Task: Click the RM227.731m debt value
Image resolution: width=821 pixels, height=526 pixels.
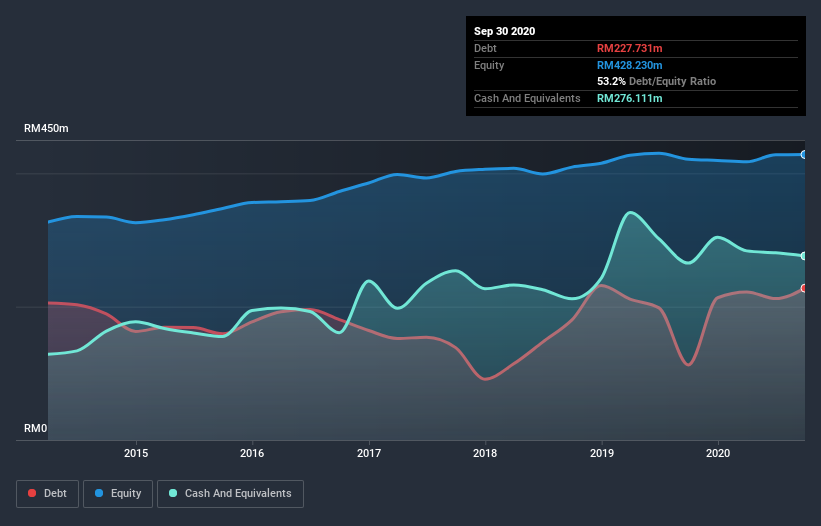Action: tap(629, 48)
